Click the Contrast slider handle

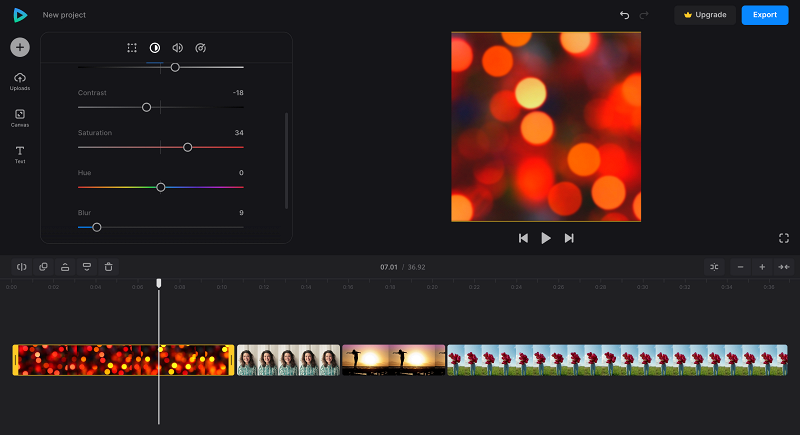point(146,107)
